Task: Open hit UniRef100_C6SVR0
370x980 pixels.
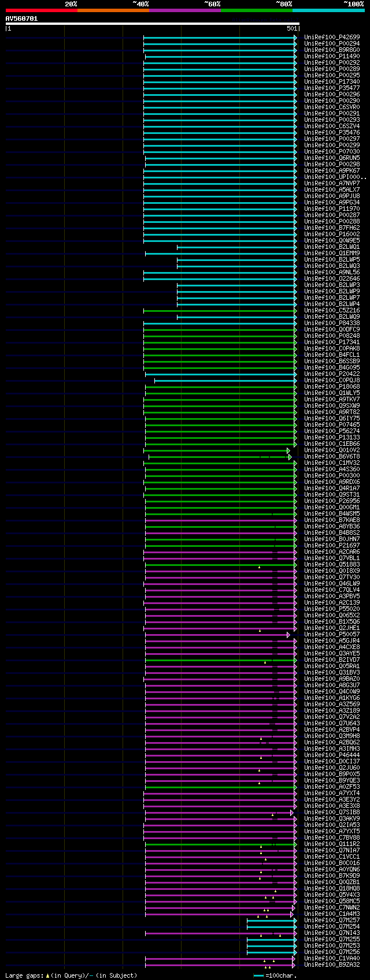Action: click(332, 107)
